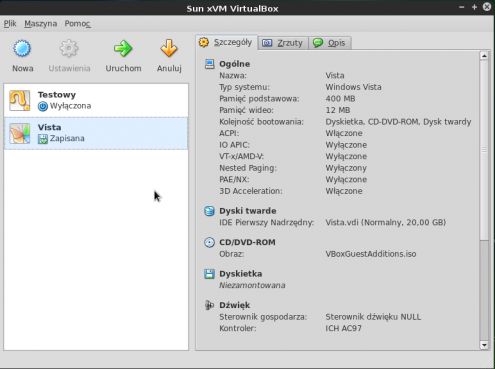Click the Dyskietka floppy icon

(209, 274)
